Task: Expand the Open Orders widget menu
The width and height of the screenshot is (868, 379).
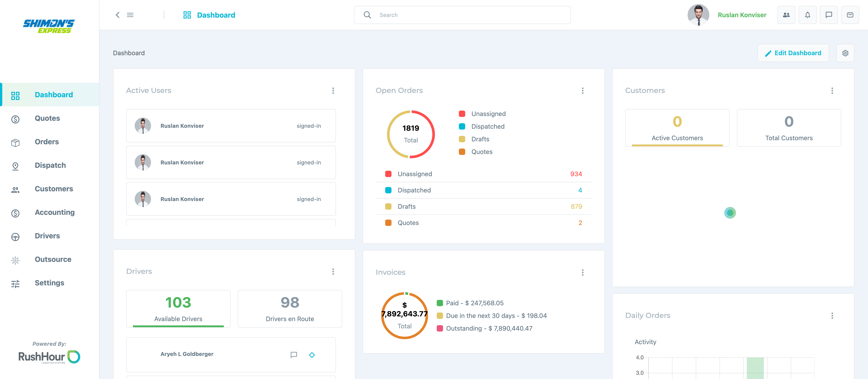Action: [582, 90]
